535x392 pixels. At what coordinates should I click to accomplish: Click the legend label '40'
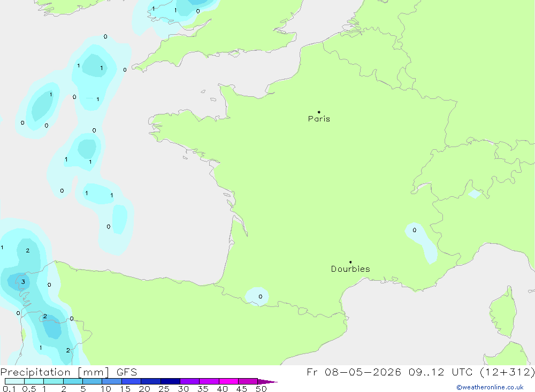point(222,389)
